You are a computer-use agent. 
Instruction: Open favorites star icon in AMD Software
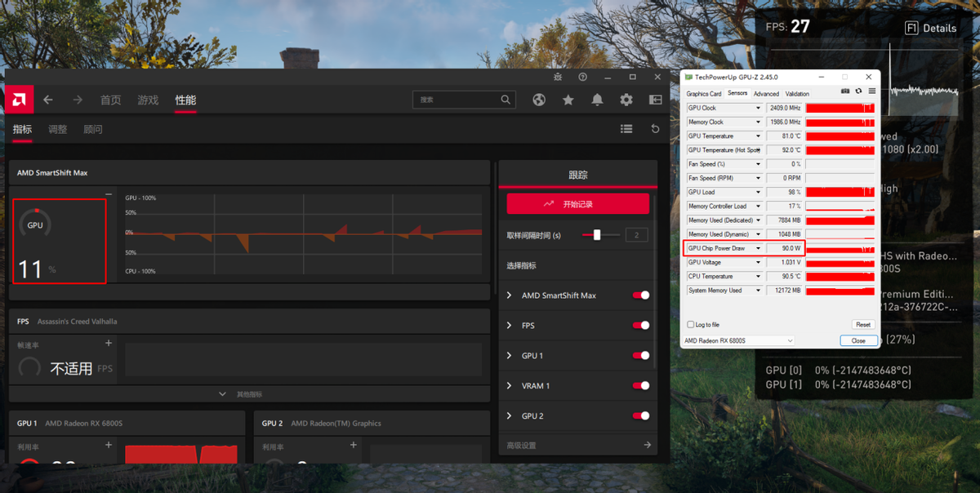pos(568,100)
